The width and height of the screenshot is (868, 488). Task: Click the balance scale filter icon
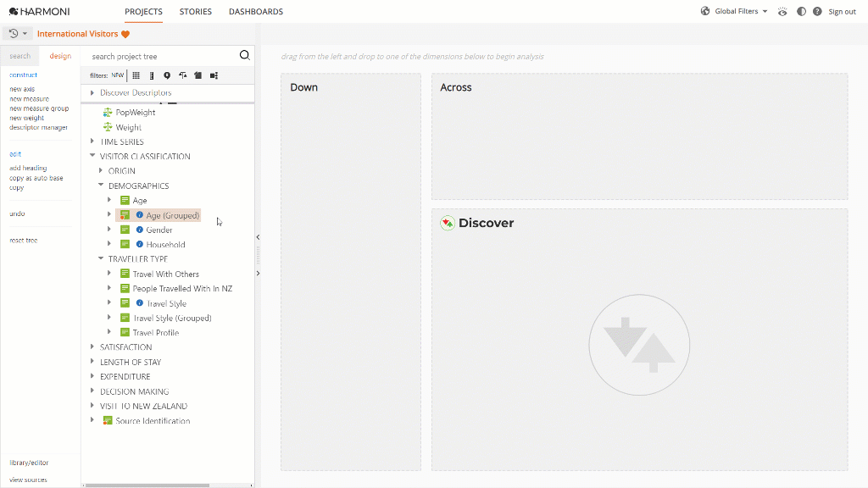183,75
